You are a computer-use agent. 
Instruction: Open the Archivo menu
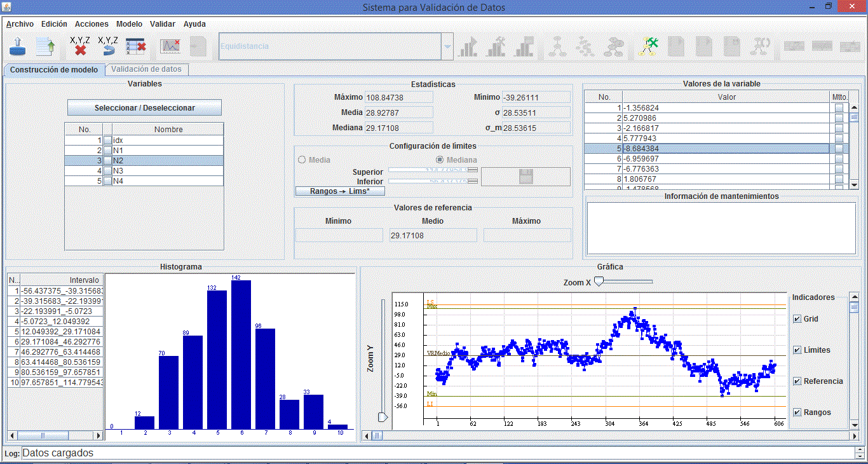20,24
